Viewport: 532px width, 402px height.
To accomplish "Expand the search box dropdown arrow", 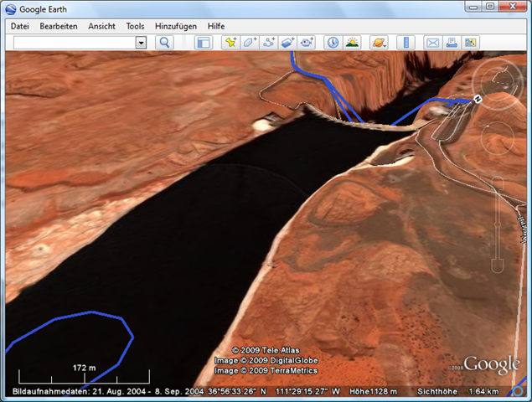I will coord(141,42).
